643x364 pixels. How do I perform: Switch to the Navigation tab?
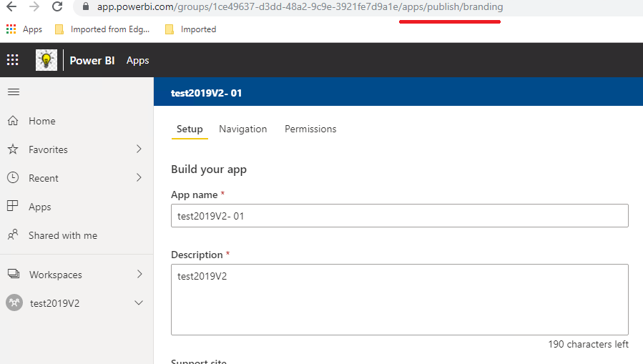click(x=242, y=129)
